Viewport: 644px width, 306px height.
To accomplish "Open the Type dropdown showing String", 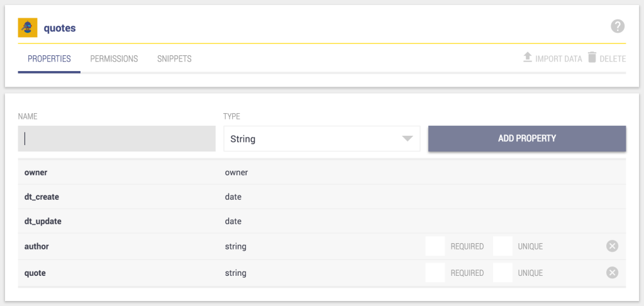I will [x=321, y=139].
